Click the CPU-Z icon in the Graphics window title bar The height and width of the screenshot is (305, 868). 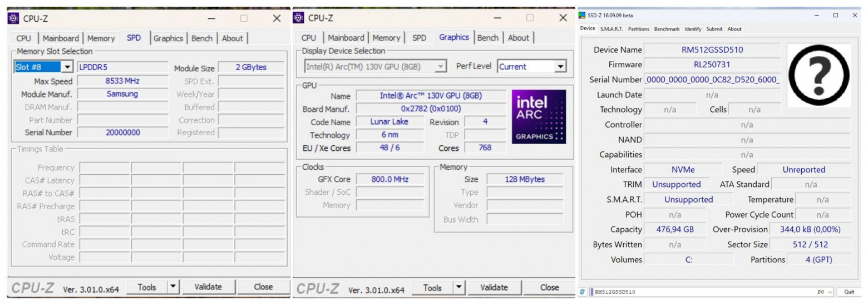coord(299,18)
